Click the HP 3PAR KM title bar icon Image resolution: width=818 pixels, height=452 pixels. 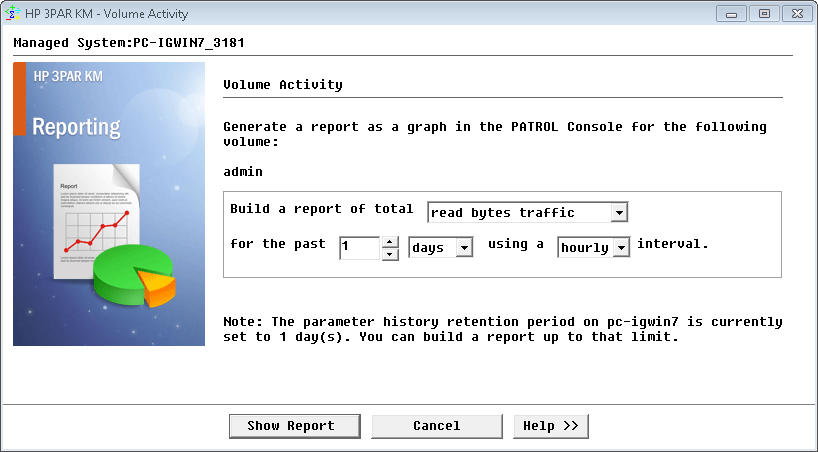[x=13, y=13]
